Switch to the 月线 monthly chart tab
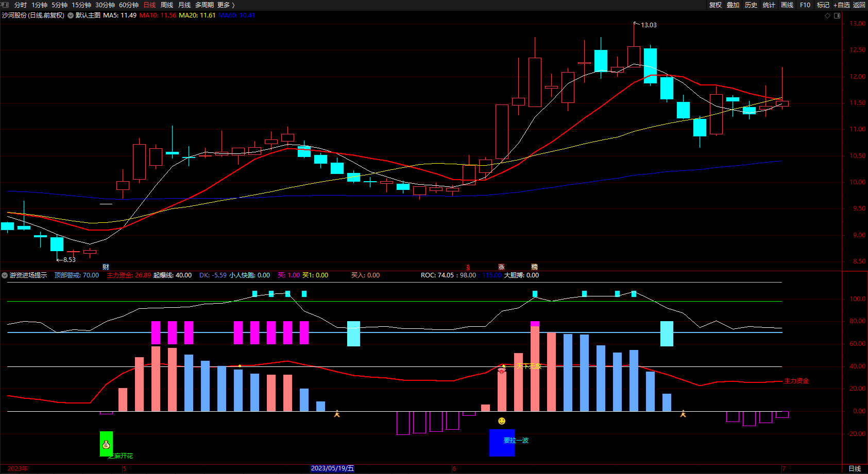The image size is (868, 474). tap(184, 5)
